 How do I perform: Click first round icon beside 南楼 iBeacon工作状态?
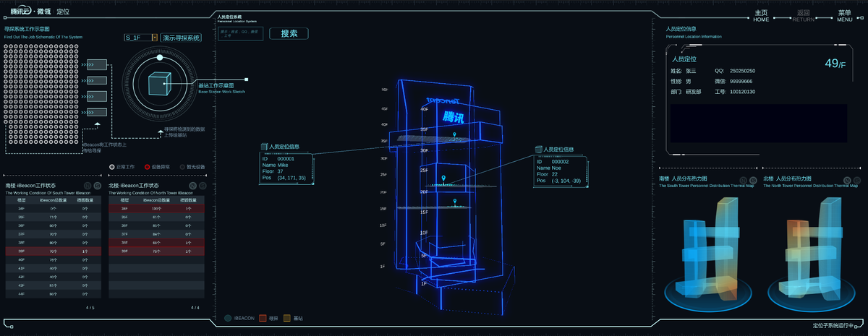(87, 186)
